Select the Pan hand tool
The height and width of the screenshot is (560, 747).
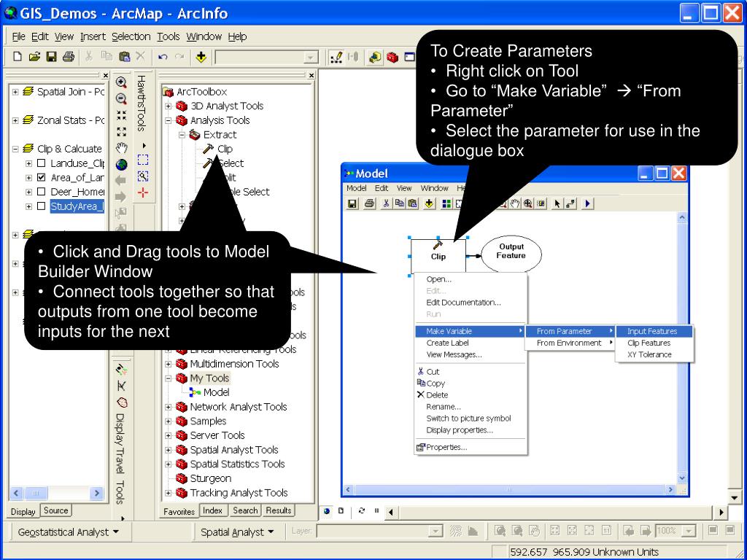click(122, 147)
